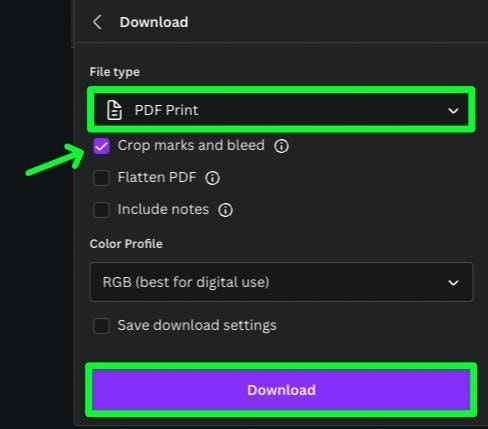This screenshot has width=488, height=429.
Task: Click the Download panel header title
Action: pyautogui.click(x=154, y=22)
